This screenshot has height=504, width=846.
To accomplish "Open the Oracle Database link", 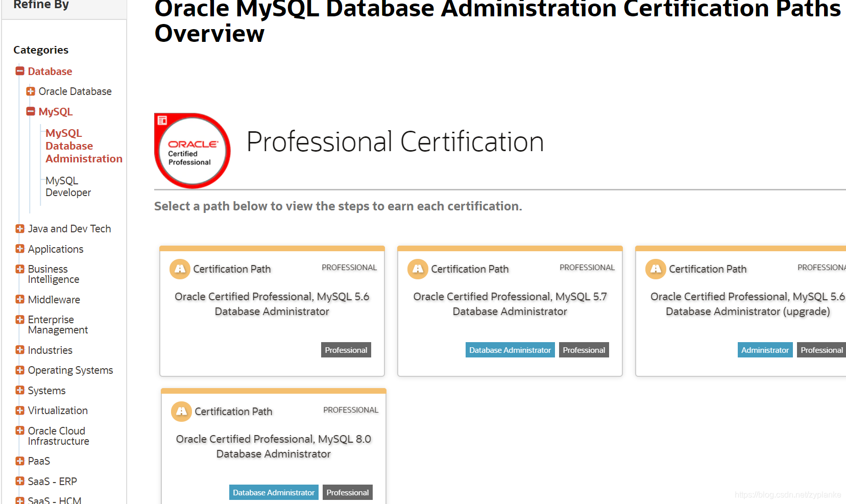I will click(x=75, y=91).
